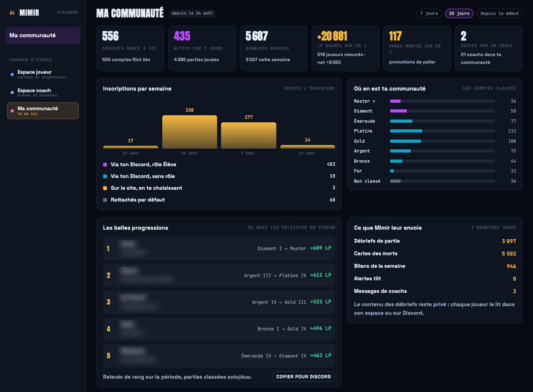533x392 pixels.
Task: Select the Argent III → Platine IV progression row
Action: (219, 275)
